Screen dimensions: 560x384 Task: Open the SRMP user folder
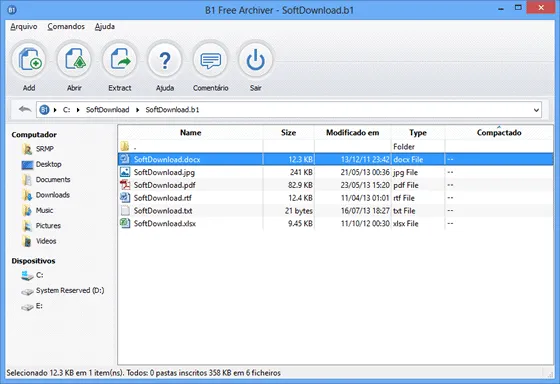pyautogui.click(x=37, y=149)
